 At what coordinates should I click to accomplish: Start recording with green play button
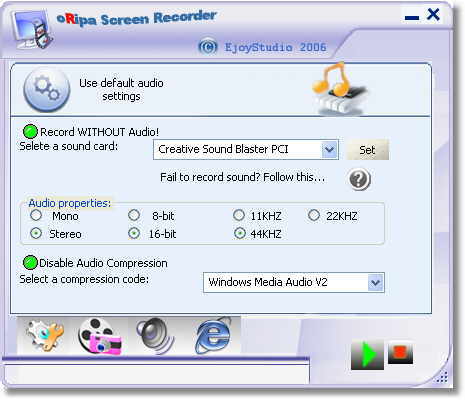(367, 355)
